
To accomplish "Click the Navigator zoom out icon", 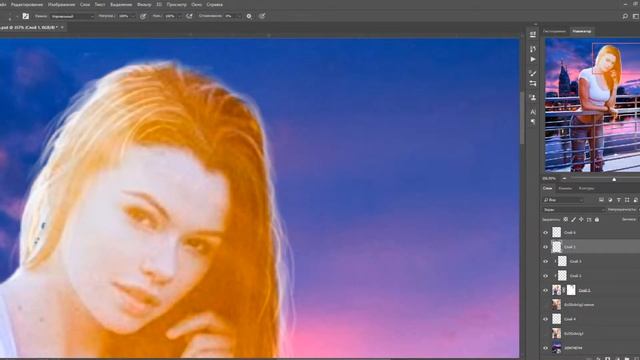I will [564, 178].
